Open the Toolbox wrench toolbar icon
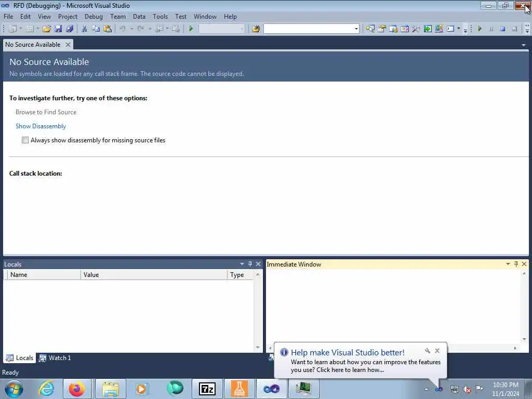This screenshot has width=532, height=399. click(416, 29)
